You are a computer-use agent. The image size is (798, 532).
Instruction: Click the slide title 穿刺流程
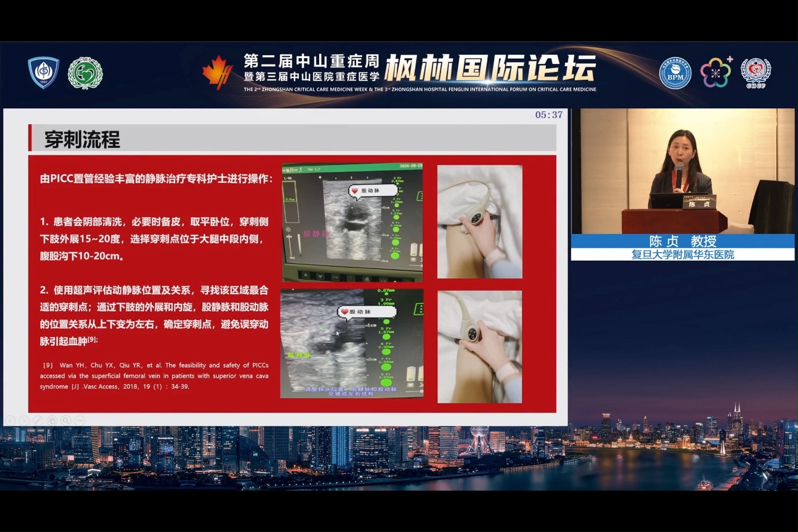[82, 139]
